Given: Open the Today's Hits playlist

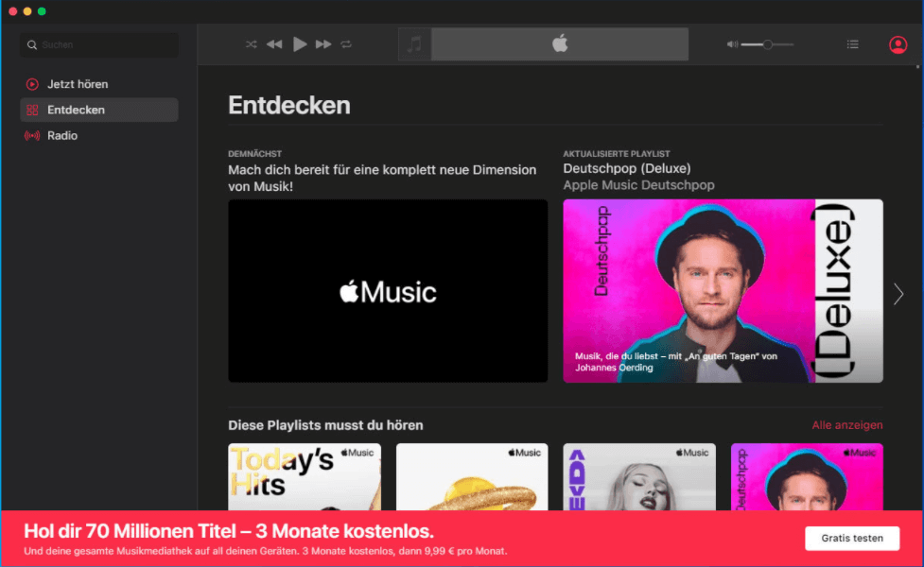Looking at the screenshot, I should (305, 477).
